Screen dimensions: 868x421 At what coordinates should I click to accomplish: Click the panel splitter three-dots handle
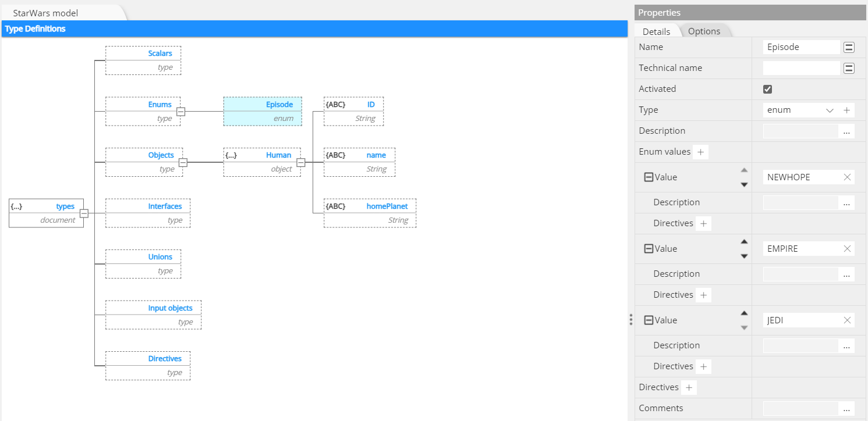point(630,320)
